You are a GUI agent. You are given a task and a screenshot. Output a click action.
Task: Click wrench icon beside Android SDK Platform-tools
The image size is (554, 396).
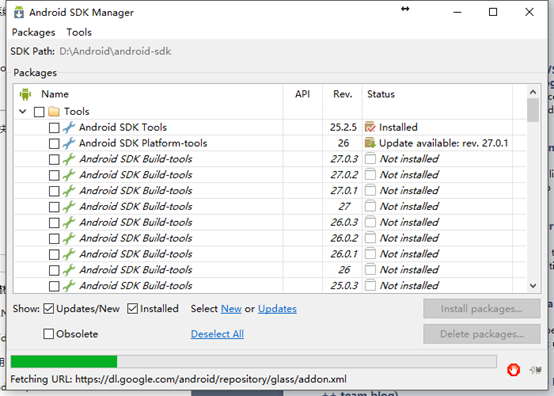[69, 143]
